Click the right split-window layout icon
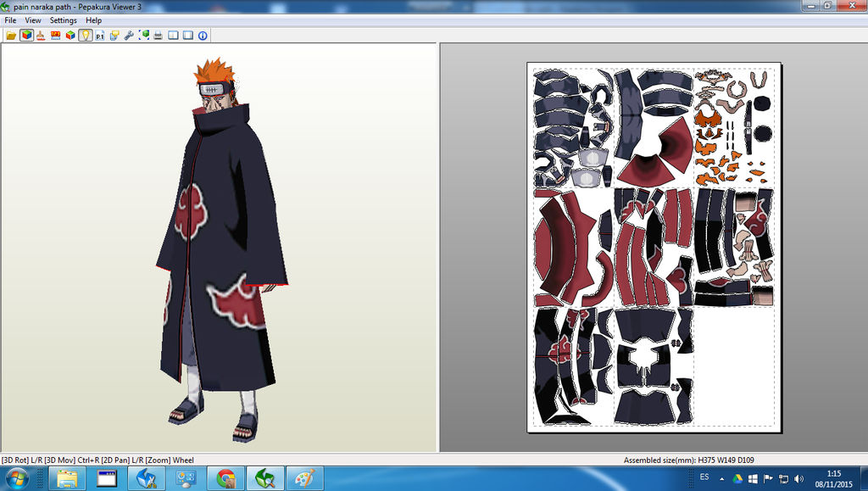 [x=188, y=36]
